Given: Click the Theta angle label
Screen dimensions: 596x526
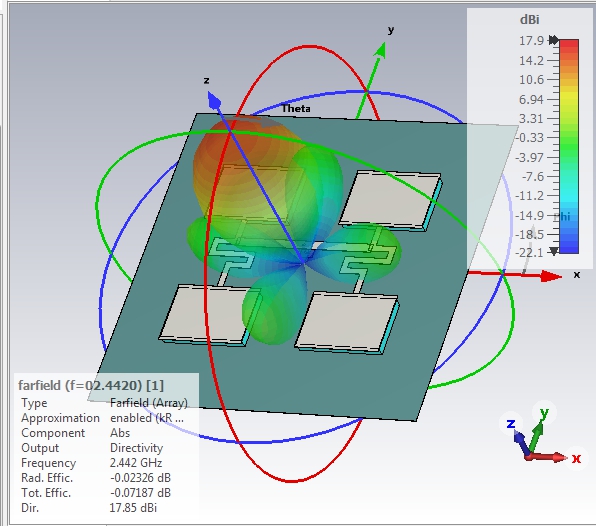Looking at the screenshot, I should coord(296,109).
